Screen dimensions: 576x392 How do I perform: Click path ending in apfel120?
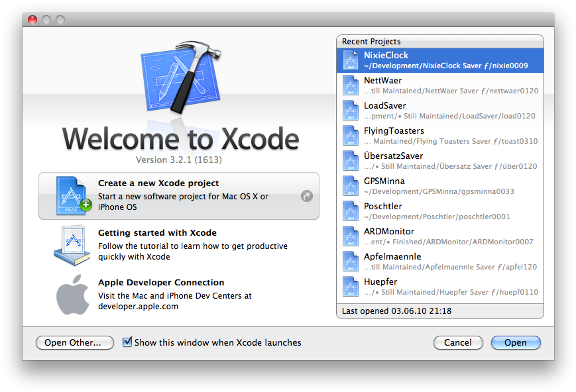(x=450, y=267)
